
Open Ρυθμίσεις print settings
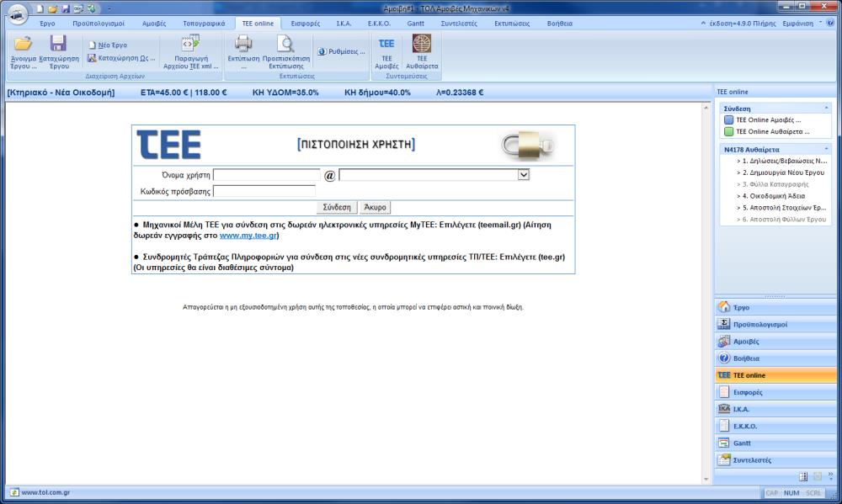coord(341,51)
